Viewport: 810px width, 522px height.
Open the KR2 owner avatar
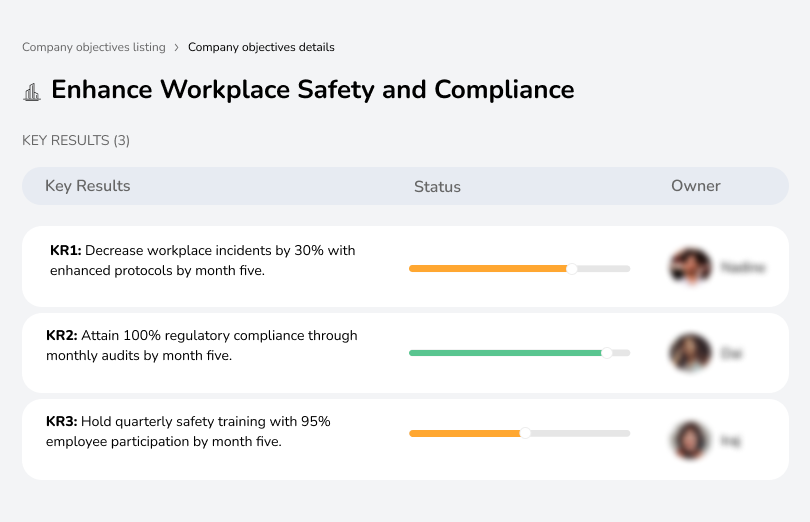(x=691, y=352)
